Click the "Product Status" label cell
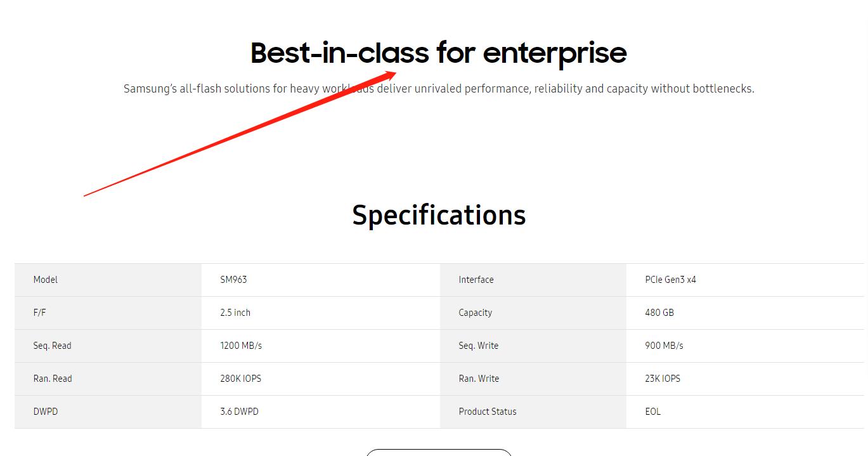Viewport: 868px width, 456px height. pyautogui.click(x=488, y=412)
